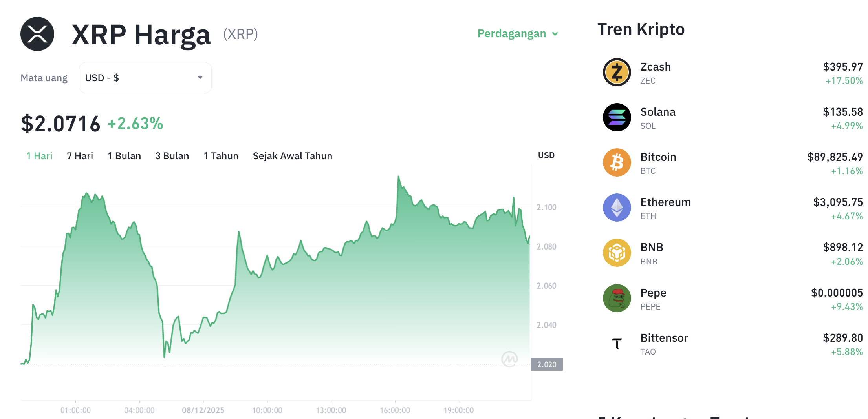The image size is (868, 419).
Task: Select the Bittensor icon
Action: pyautogui.click(x=617, y=343)
